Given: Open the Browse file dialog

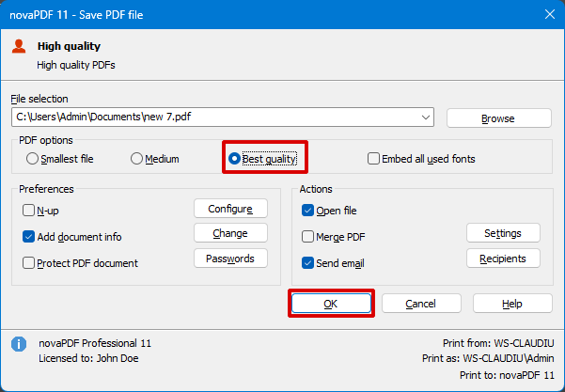Looking at the screenshot, I should [x=498, y=118].
